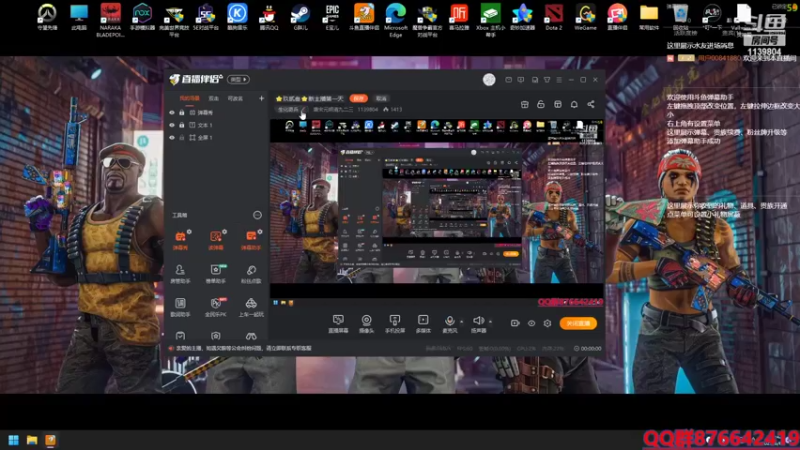Open the Microsoft Edge desktop shortcut
The width and height of the screenshot is (800, 450).
pos(396,19)
